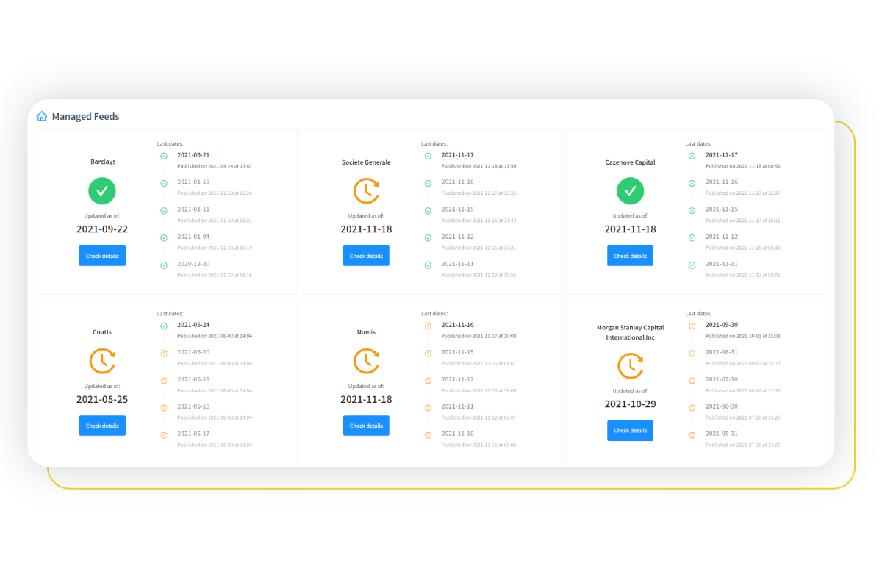This screenshot has height=588, width=882.
Task: Click the green success icon on Barclays card
Action: pyautogui.click(x=102, y=190)
